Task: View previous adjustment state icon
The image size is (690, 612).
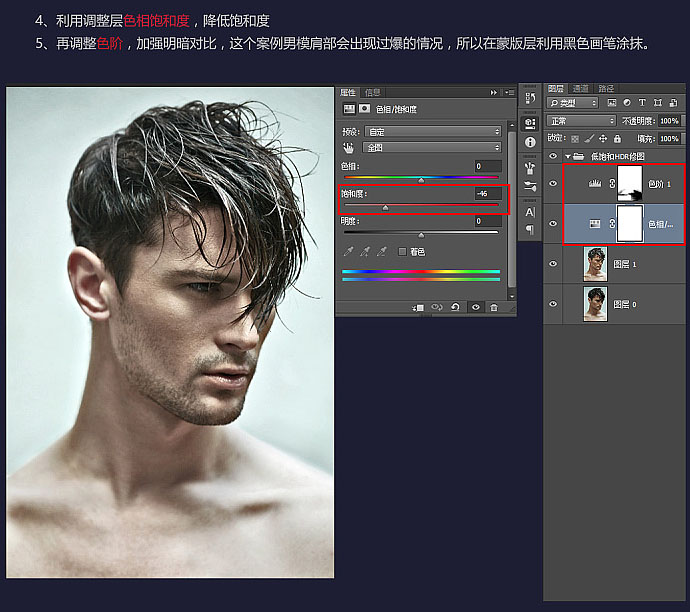Action: (x=437, y=307)
